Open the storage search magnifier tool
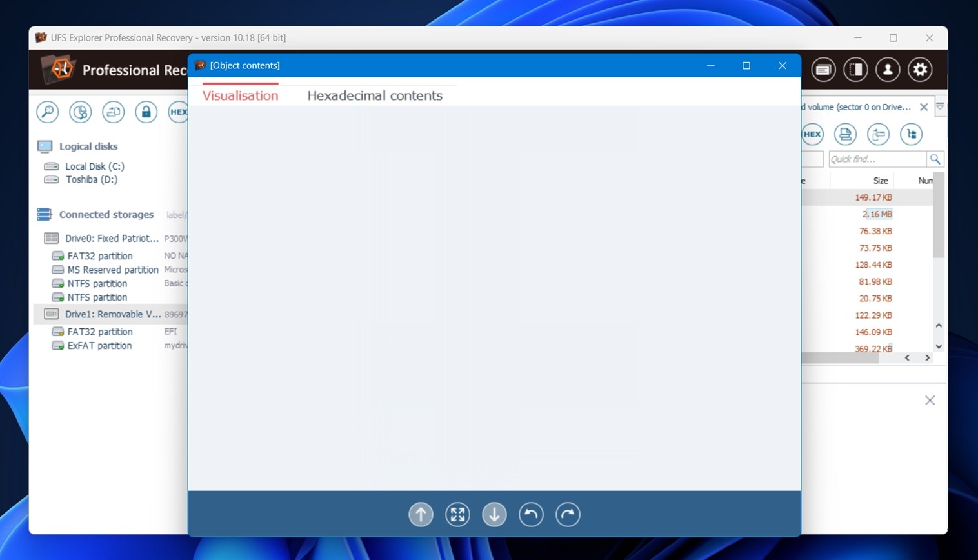Screen dimensions: 978x560 (x=48, y=112)
